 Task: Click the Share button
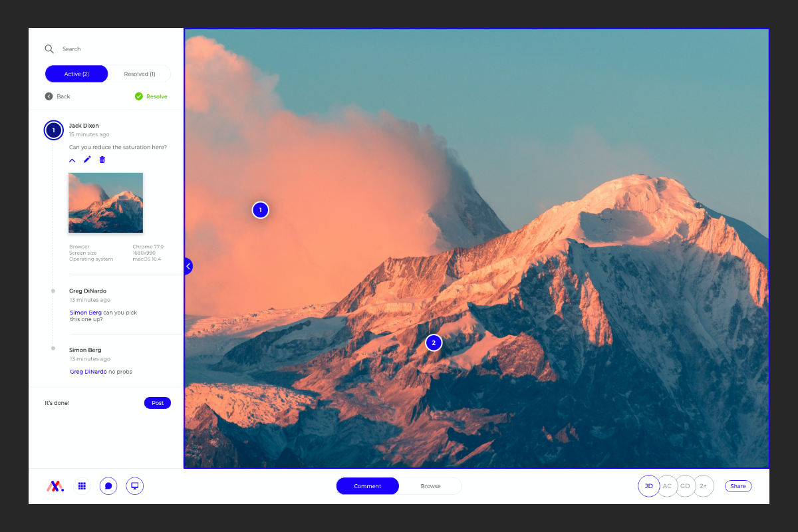(738, 486)
